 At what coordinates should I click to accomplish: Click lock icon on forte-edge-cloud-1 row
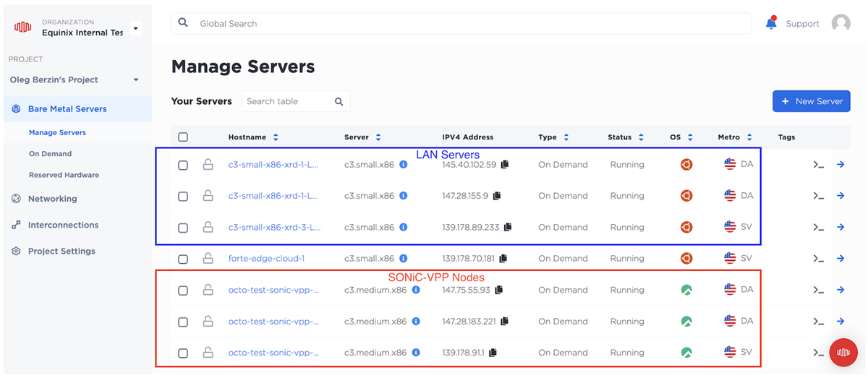[x=208, y=259]
